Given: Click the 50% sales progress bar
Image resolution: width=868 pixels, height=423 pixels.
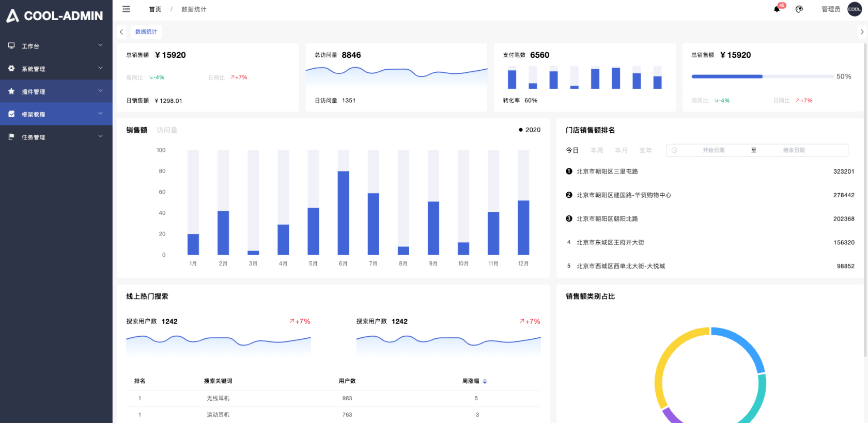Looking at the screenshot, I should 762,76.
